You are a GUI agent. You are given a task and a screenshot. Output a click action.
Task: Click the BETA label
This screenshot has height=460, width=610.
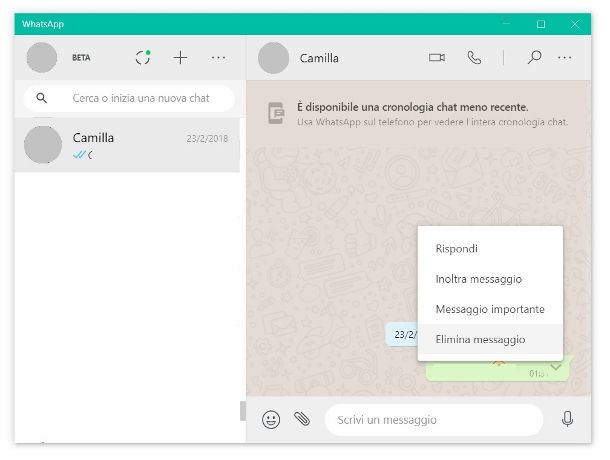tap(81, 58)
